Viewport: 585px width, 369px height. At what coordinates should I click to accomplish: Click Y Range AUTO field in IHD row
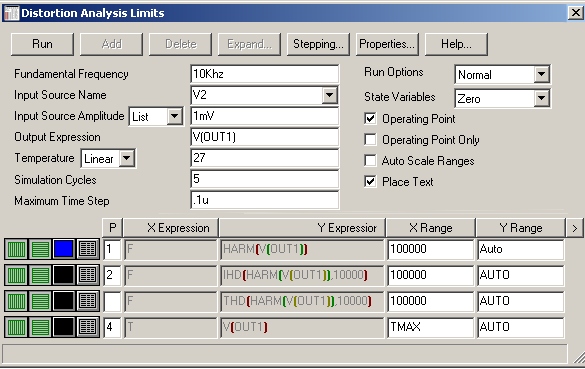pyautogui.click(x=521, y=275)
